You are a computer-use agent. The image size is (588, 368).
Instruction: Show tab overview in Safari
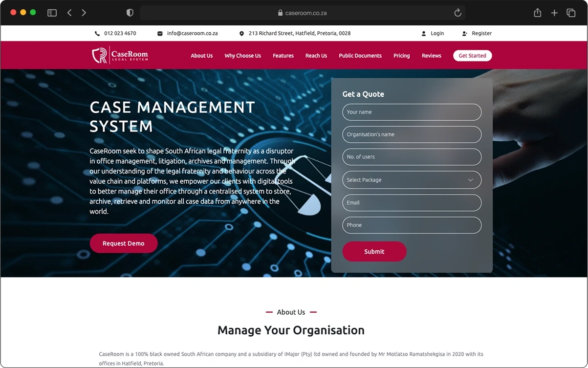571,13
